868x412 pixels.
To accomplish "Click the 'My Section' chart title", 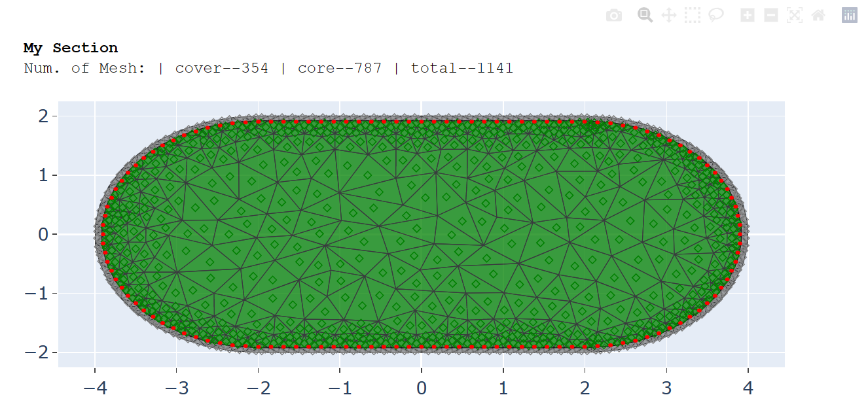I will [x=71, y=48].
